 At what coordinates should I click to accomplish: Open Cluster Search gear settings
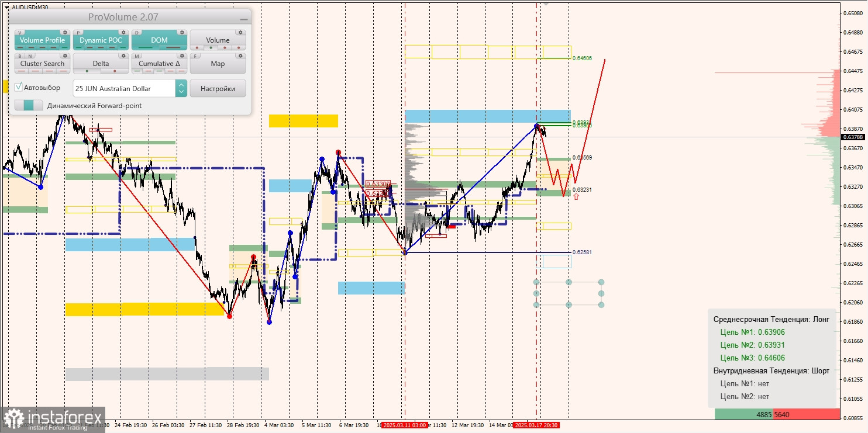pyautogui.click(x=65, y=56)
